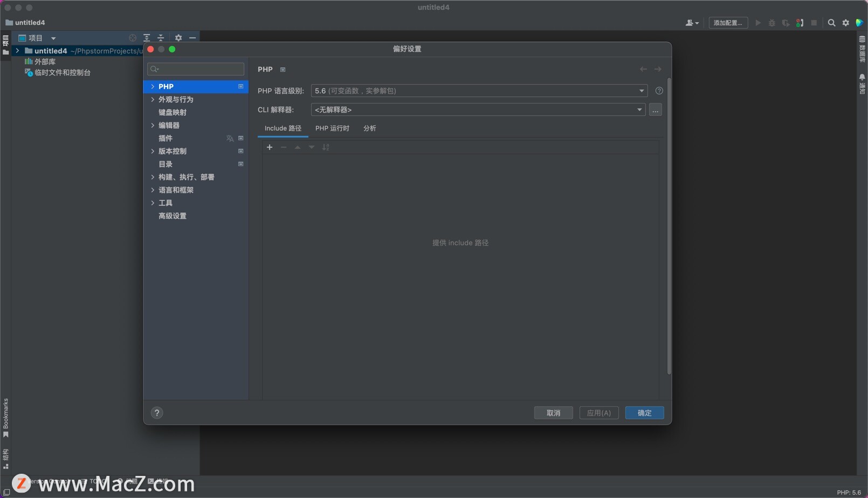Open the Project panel gear options
The width and height of the screenshot is (868, 498).
[178, 38]
